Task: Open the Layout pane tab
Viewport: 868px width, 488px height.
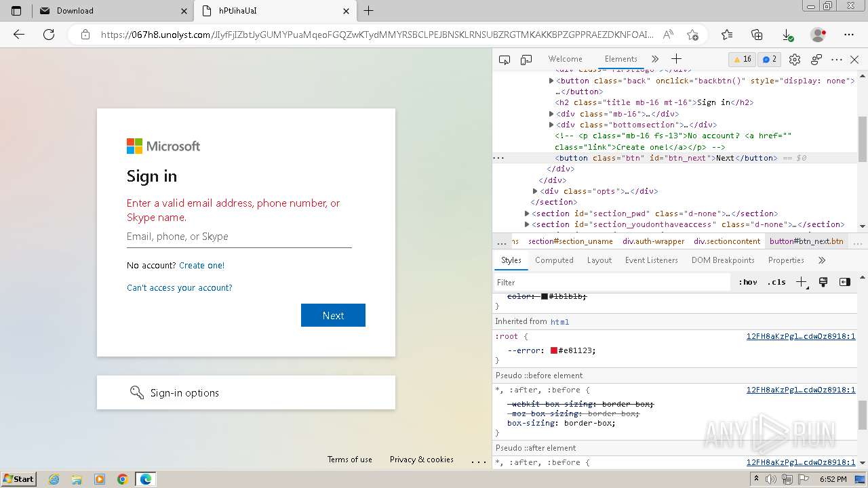Action: [x=599, y=260]
